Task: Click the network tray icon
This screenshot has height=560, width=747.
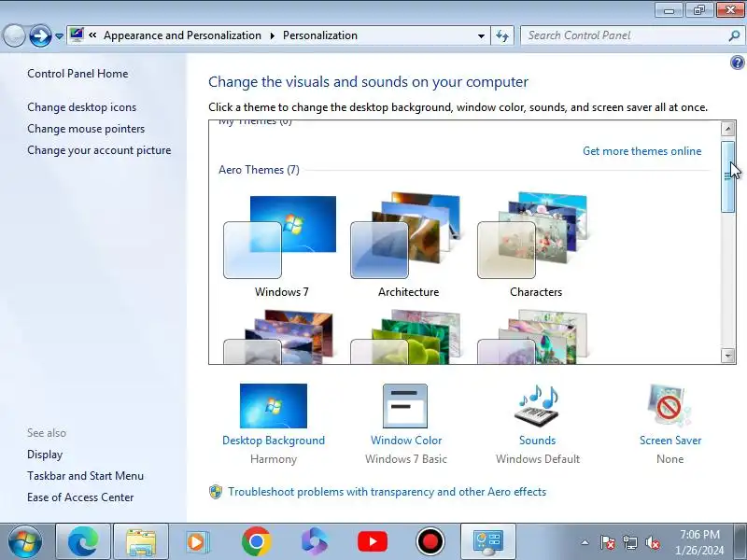Action: coord(630,542)
